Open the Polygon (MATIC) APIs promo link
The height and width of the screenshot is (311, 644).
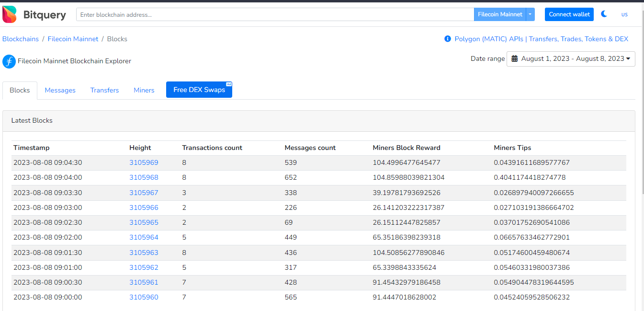coord(541,39)
